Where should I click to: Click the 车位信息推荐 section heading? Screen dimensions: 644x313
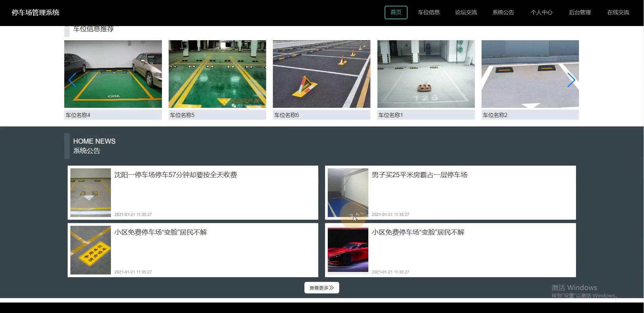point(93,29)
